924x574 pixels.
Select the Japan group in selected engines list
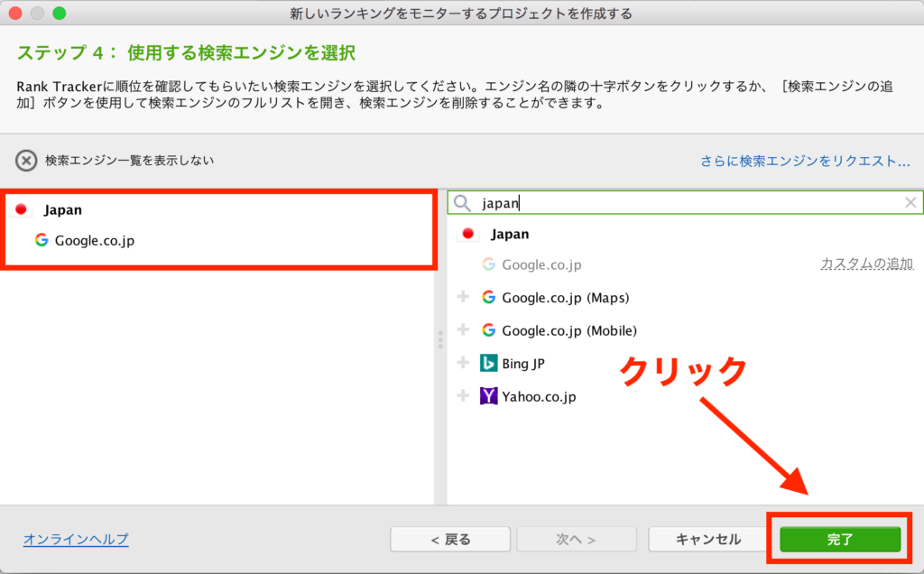[62, 209]
